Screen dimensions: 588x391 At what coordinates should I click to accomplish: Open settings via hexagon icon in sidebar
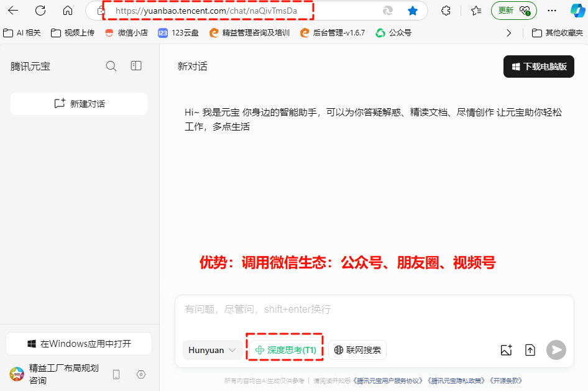coord(141,374)
